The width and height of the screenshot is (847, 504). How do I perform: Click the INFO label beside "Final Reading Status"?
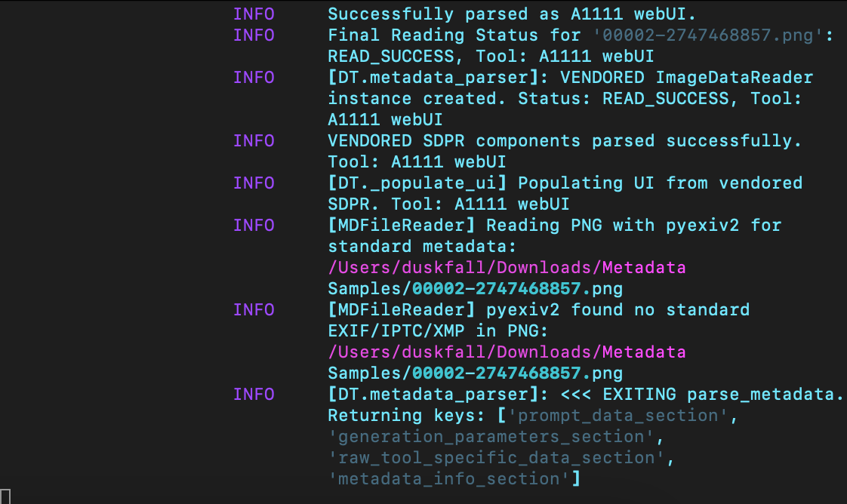pos(254,35)
